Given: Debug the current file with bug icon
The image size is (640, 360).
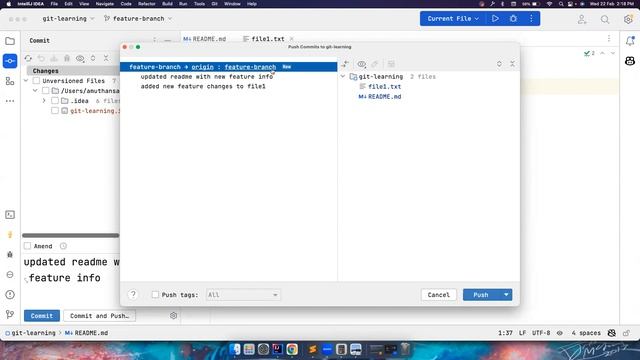Looking at the screenshot, I should click(x=513, y=19).
